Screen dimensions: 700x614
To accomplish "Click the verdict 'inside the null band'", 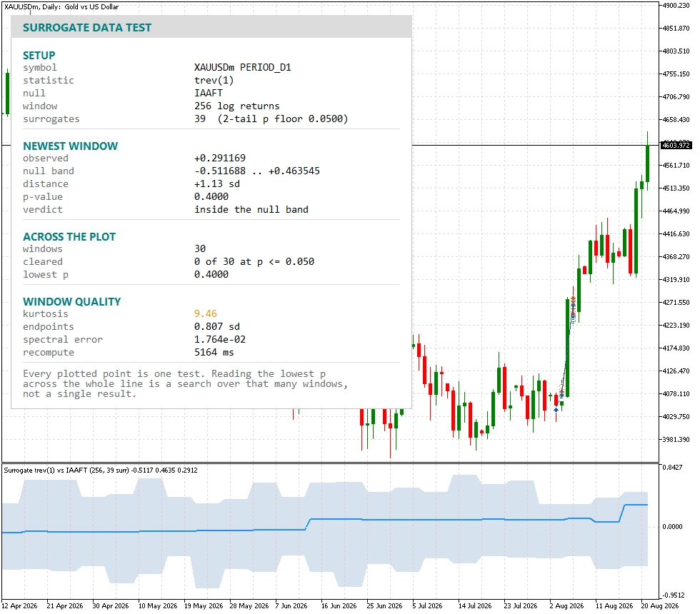I will point(251,210).
